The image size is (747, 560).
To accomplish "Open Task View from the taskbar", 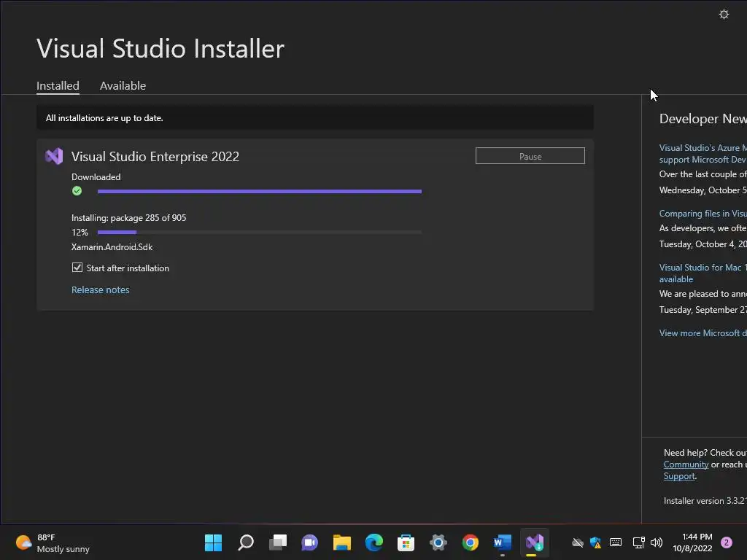I will 278,542.
